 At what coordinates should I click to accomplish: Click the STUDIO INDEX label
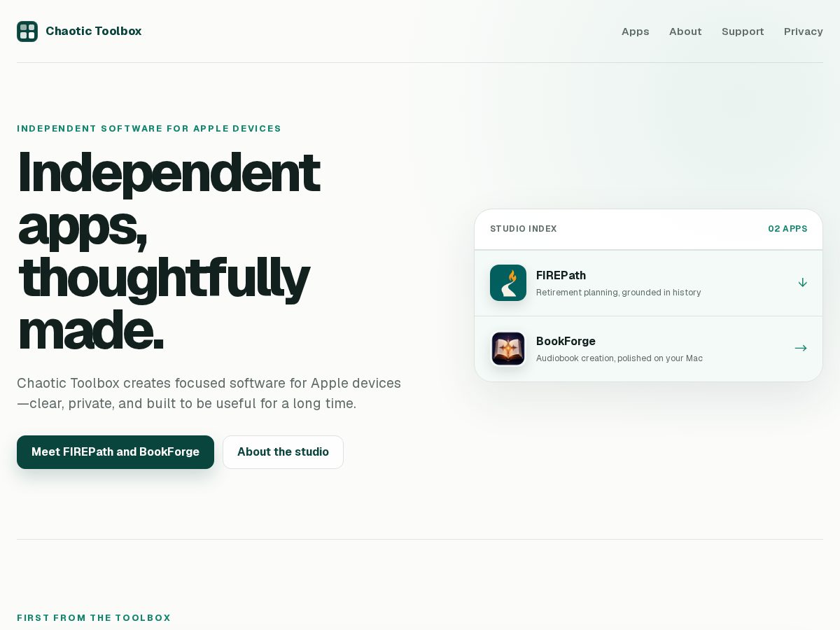click(524, 229)
